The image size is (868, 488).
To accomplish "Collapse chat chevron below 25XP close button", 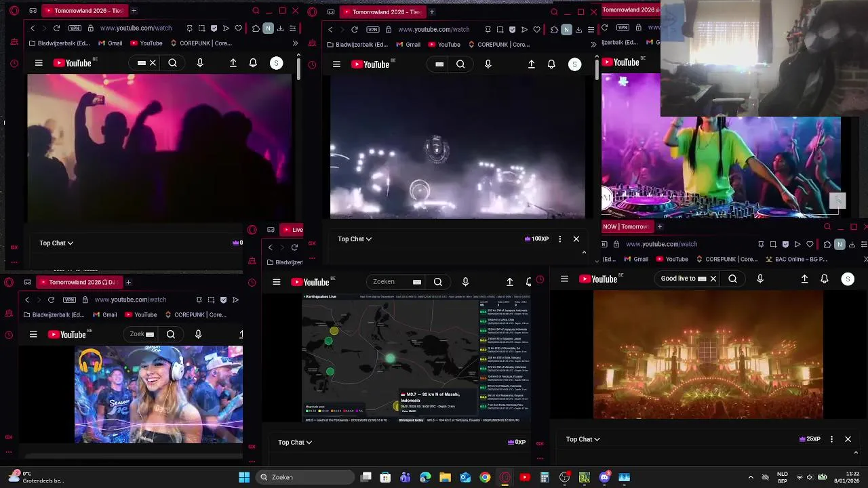I will (856, 453).
